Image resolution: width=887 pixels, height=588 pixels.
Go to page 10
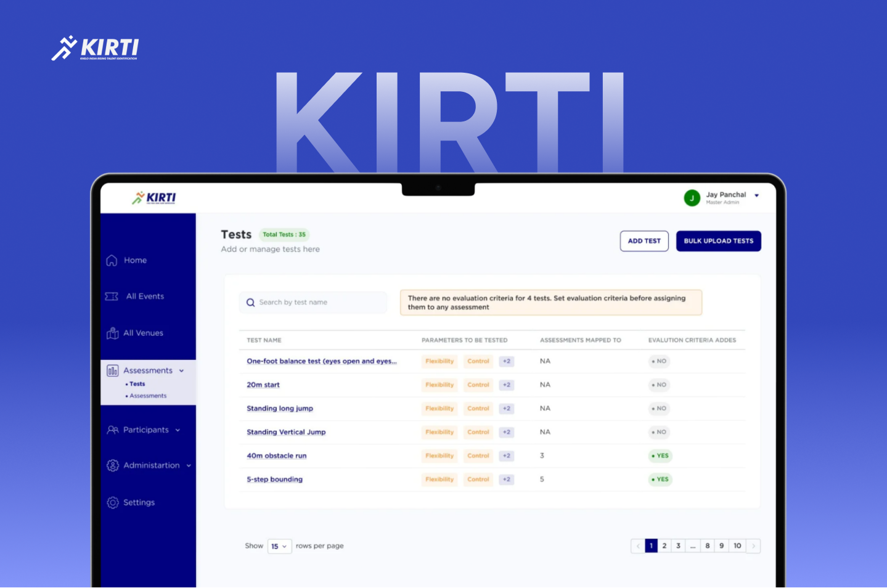click(x=737, y=546)
